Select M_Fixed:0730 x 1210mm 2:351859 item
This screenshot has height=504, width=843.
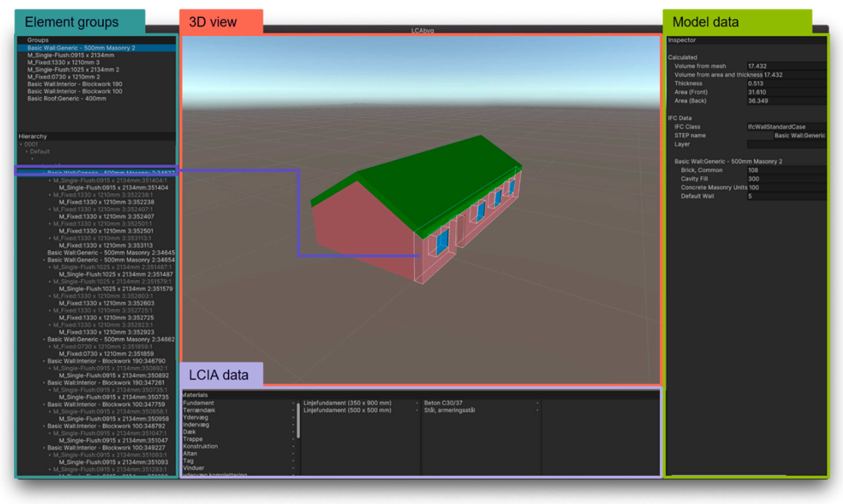[106, 353]
